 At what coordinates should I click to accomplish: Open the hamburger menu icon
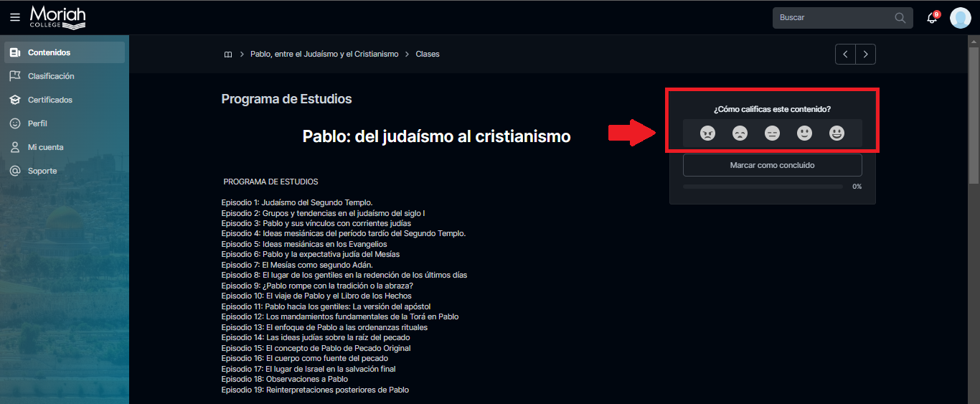[x=15, y=17]
